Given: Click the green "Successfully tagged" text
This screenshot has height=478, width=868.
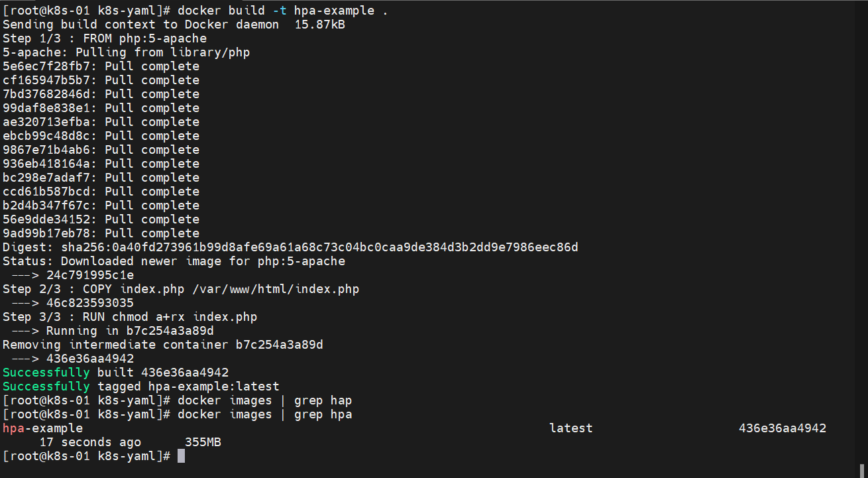Looking at the screenshot, I should click(46, 387).
